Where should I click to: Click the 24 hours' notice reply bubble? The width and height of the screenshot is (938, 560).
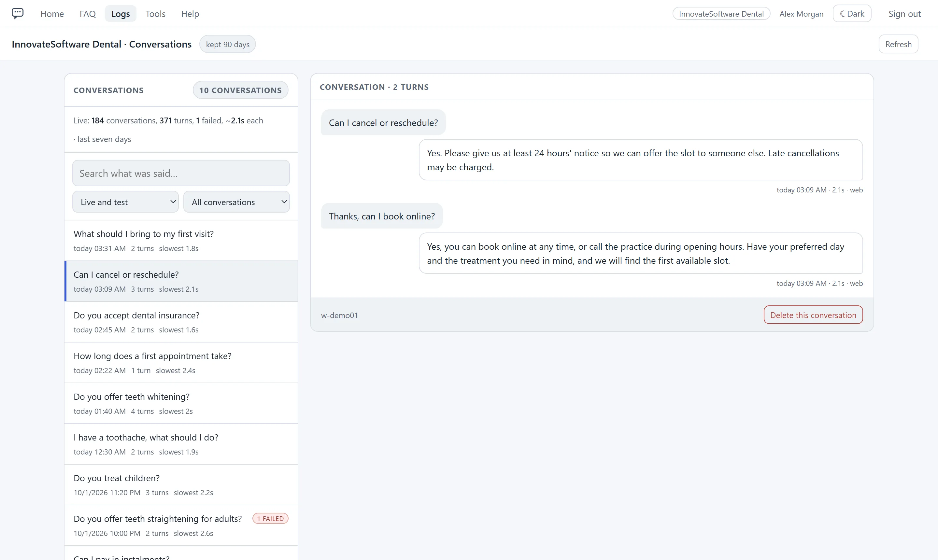pyautogui.click(x=641, y=160)
